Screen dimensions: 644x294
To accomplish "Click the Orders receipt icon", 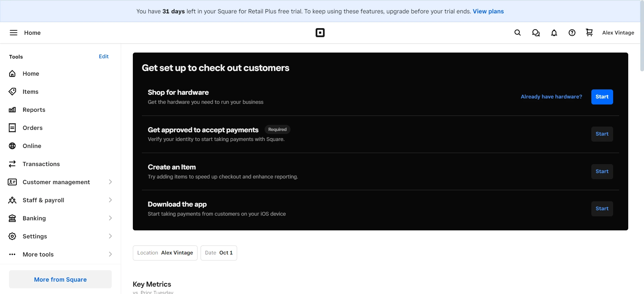I will coord(12,128).
